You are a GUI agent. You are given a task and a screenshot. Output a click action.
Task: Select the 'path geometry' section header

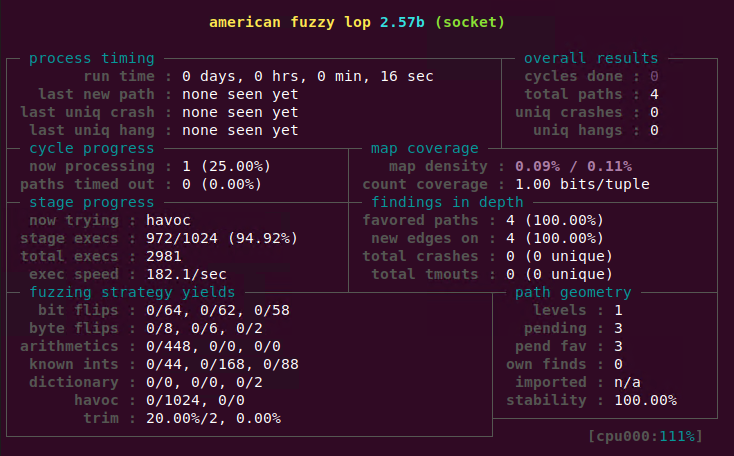coord(573,293)
